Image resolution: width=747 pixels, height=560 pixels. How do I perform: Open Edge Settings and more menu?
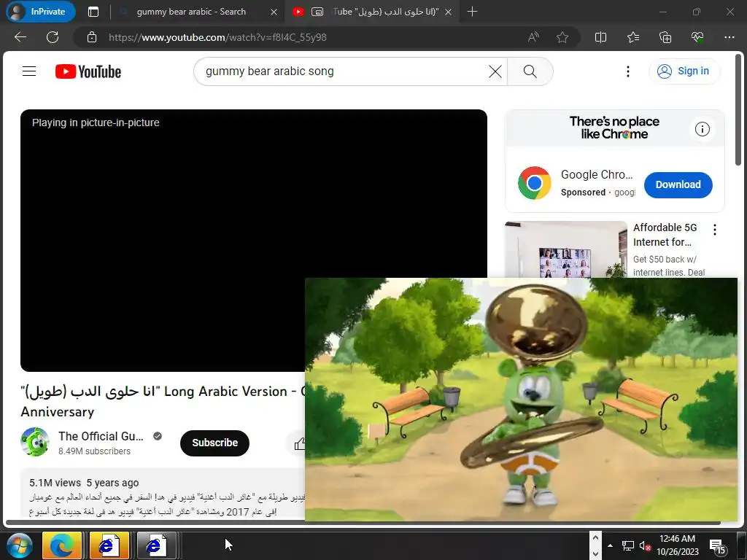(729, 37)
